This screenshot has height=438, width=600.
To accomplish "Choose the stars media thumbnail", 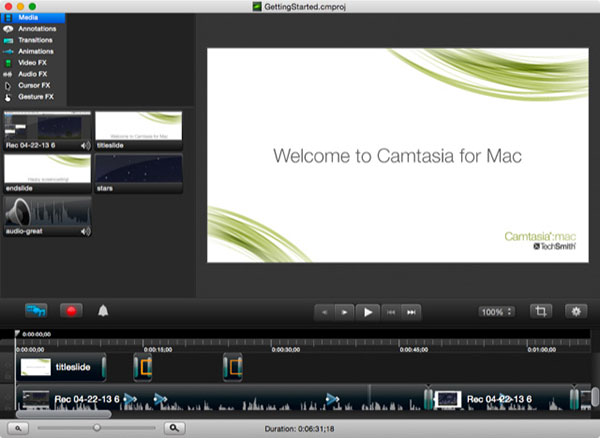I will [x=139, y=173].
